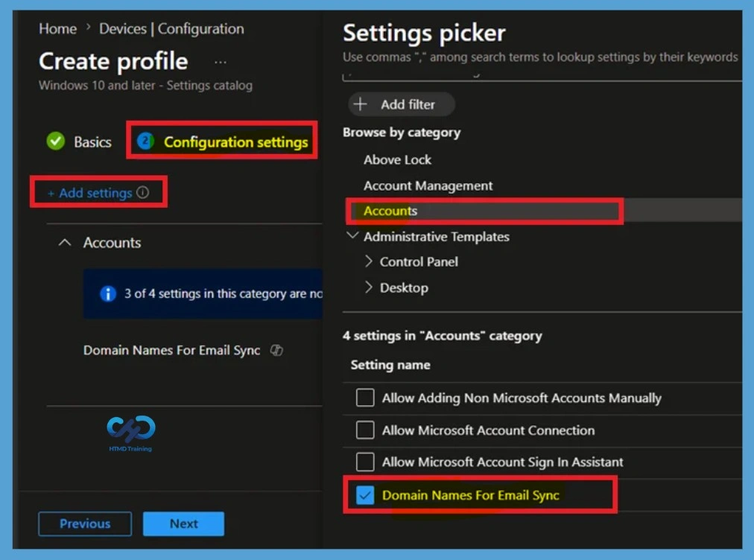Click the Next button
754x560 pixels.
point(184,524)
